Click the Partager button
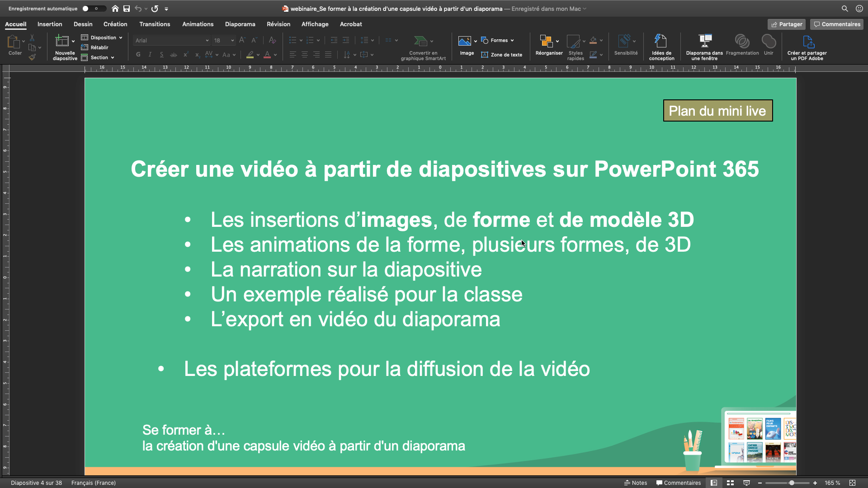 tap(787, 24)
